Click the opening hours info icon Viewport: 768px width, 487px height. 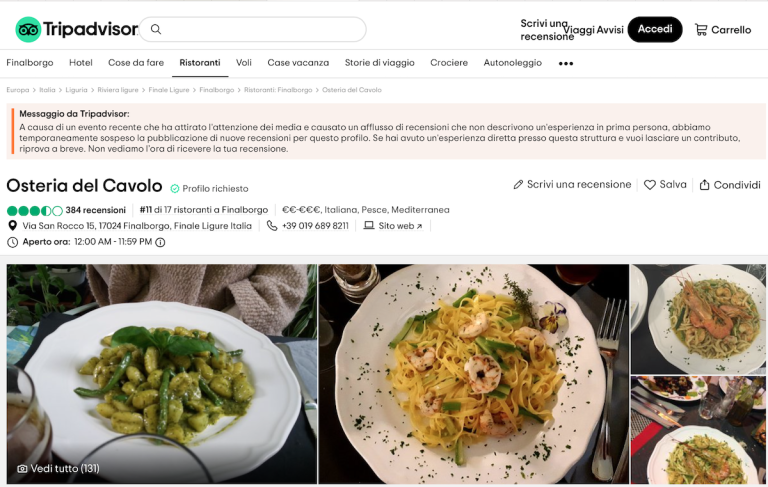tap(160, 242)
